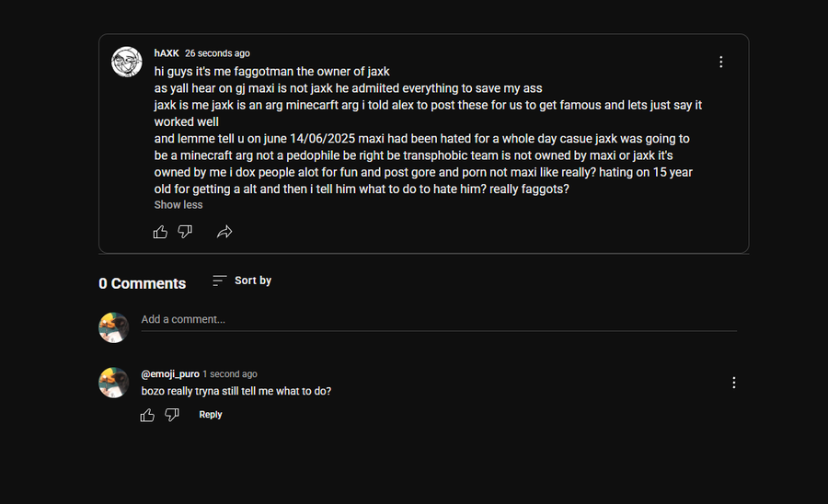Open the three-dot menu on @emoji_puro's comment
The width and height of the screenshot is (828, 504).
[733, 383]
